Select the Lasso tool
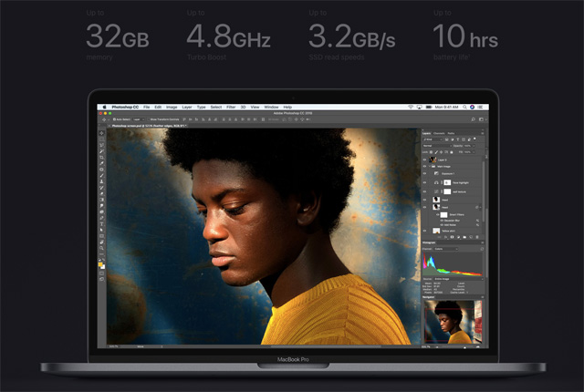584x392 pixels. [101, 145]
